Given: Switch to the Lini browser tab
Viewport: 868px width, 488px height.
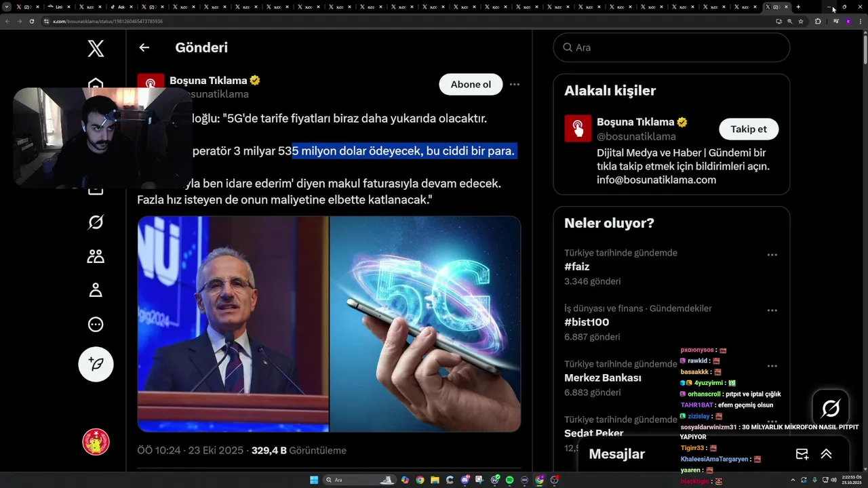Looking at the screenshot, I should pyautogui.click(x=60, y=7).
